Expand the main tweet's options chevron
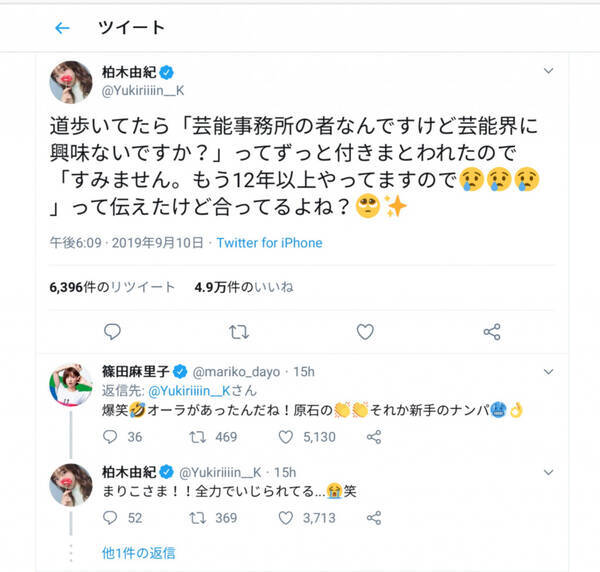Screen dimensions: 600x572 pyautogui.click(x=547, y=72)
